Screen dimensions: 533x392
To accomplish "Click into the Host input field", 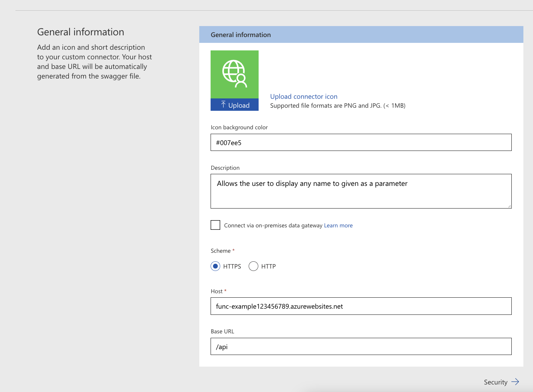I will 361,306.
